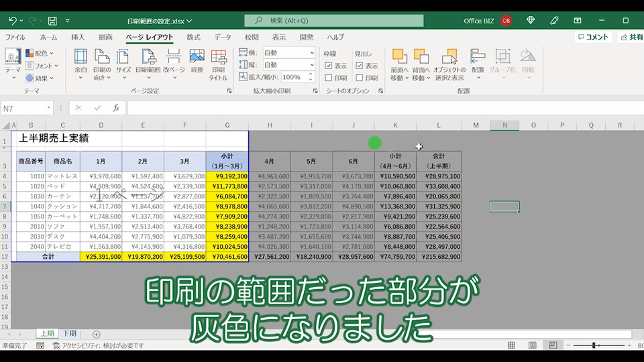Switch to Normal view icon
Viewport: 644px width, 362px height.
511,346
